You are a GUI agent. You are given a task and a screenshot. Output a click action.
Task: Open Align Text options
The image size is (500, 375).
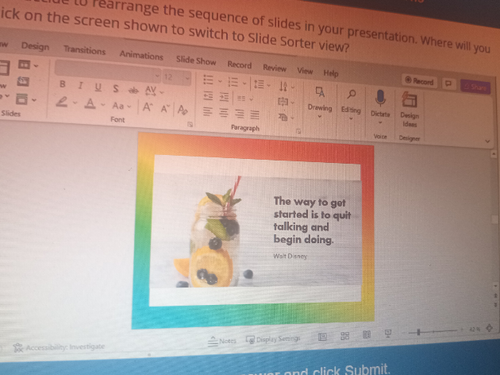coord(286,102)
